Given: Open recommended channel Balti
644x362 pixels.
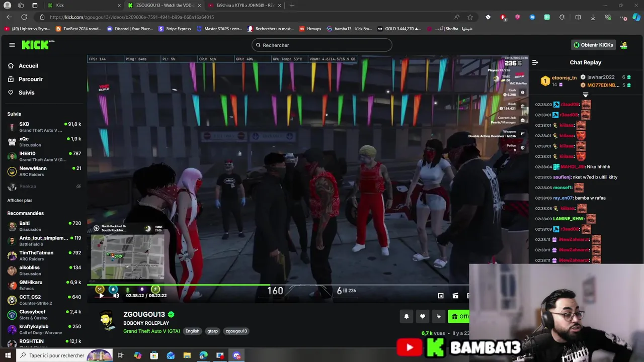Looking at the screenshot, I should (x=44, y=226).
